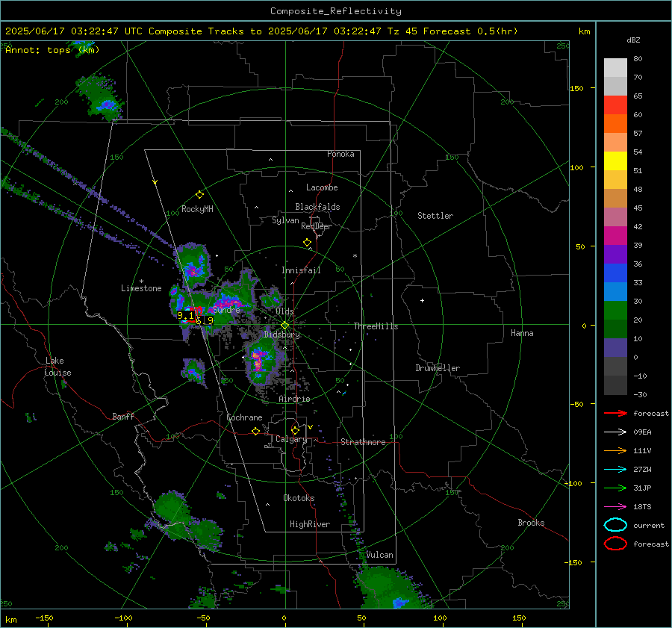Click the Lacombe town label
The height and width of the screenshot is (628, 672).
click(x=322, y=187)
